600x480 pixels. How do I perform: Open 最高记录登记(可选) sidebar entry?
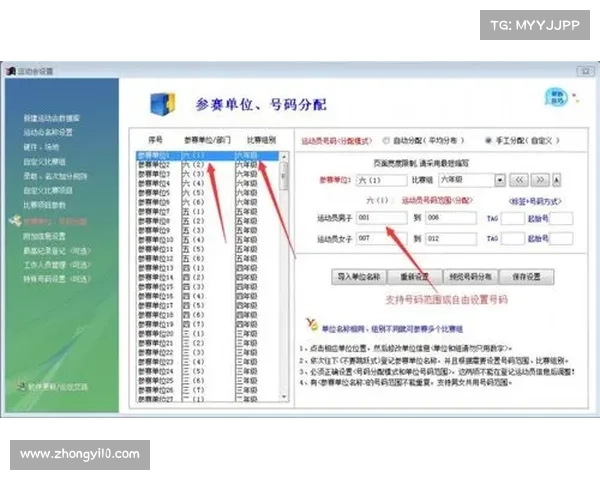pos(57,251)
